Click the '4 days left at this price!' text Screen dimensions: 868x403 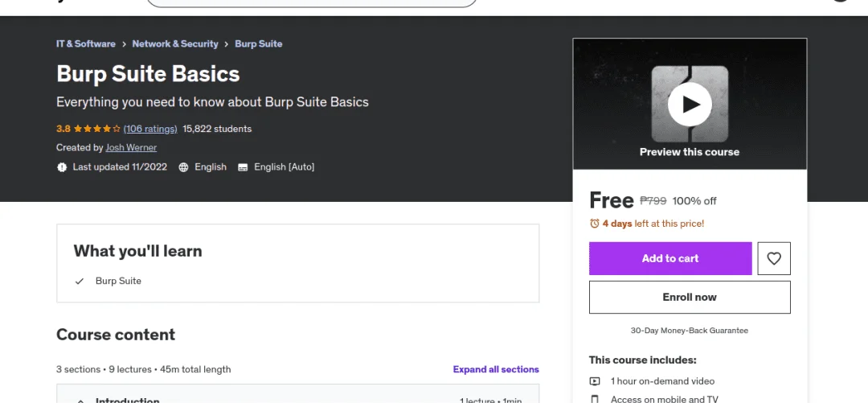[x=653, y=224]
